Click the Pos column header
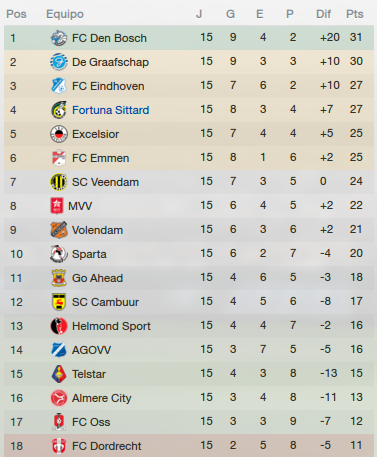The image size is (377, 457). [x=16, y=14]
